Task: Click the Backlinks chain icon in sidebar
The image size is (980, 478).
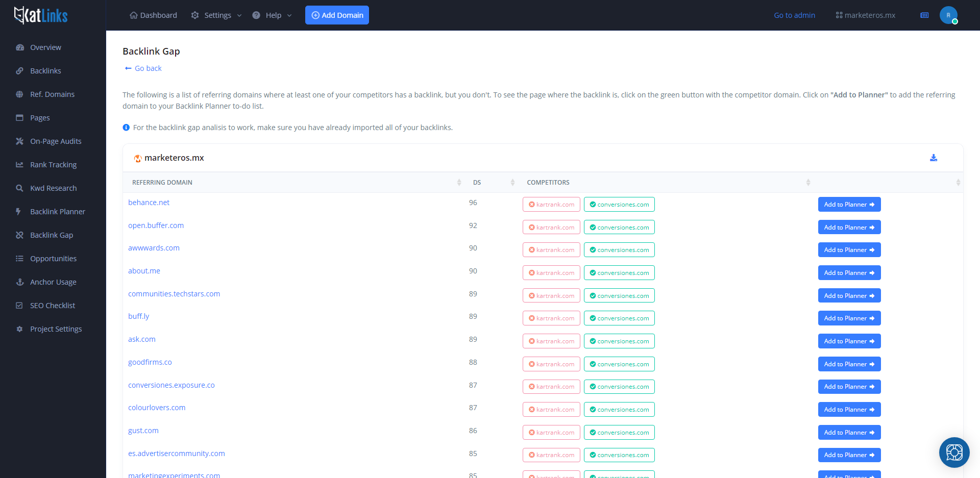Action: [x=20, y=71]
